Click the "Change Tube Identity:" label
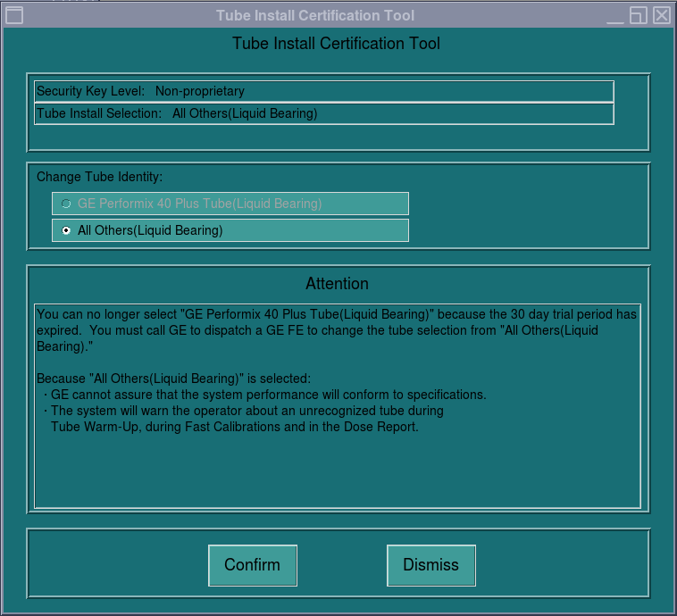677x616 pixels. [99, 176]
